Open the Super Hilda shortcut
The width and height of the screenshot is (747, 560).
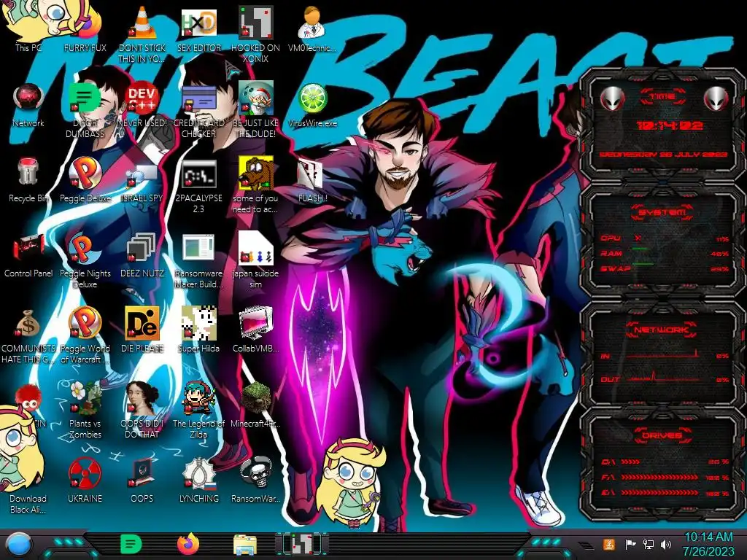198,330
